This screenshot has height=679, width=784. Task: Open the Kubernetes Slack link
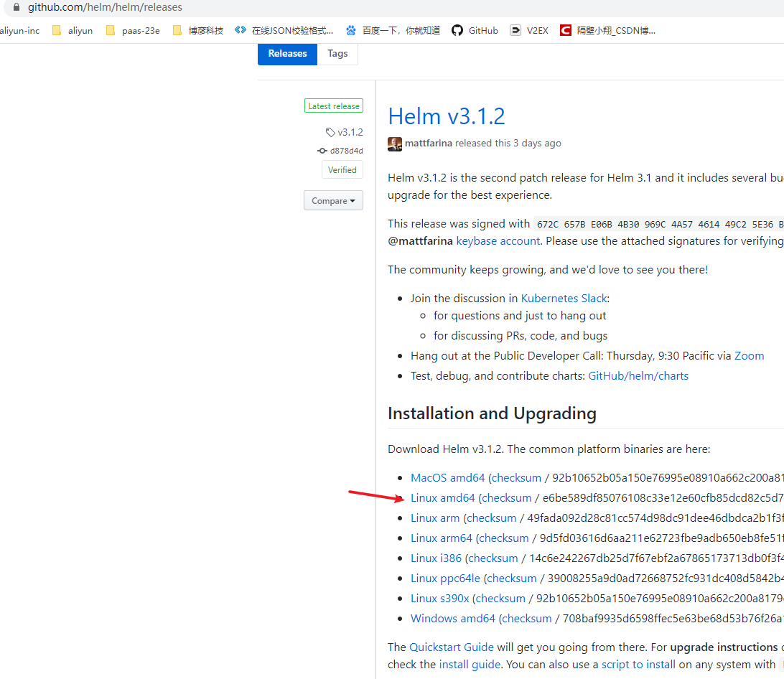pyautogui.click(x=564, y=299)
